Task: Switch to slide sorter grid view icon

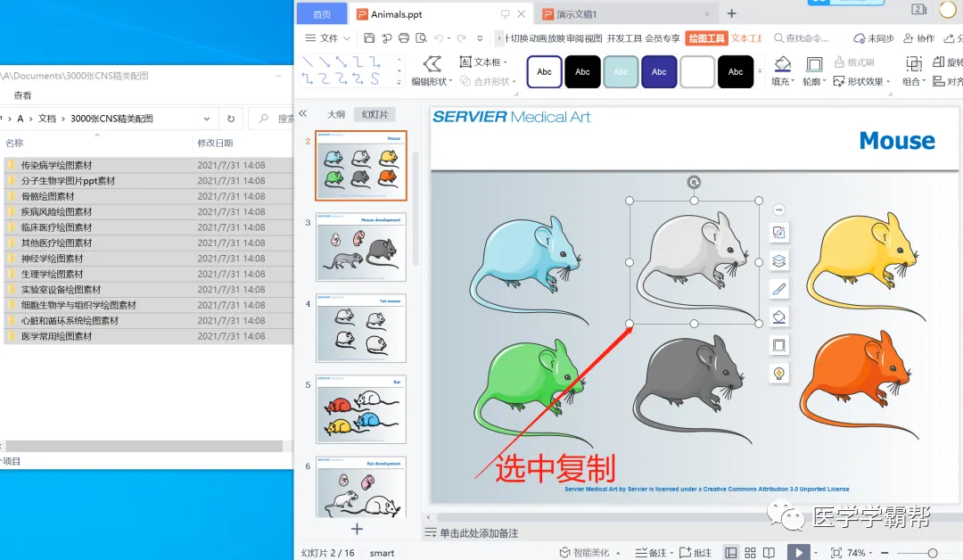Action: [750, 553]
